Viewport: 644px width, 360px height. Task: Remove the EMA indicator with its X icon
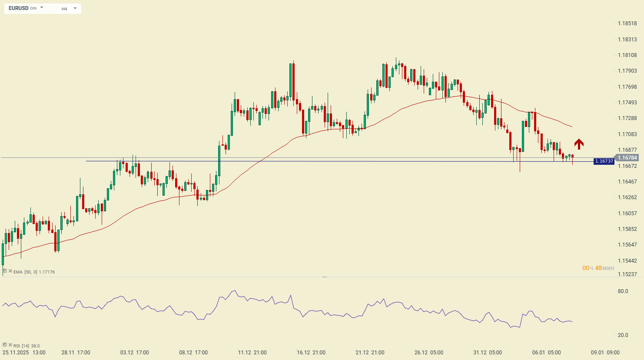[10, 271]
